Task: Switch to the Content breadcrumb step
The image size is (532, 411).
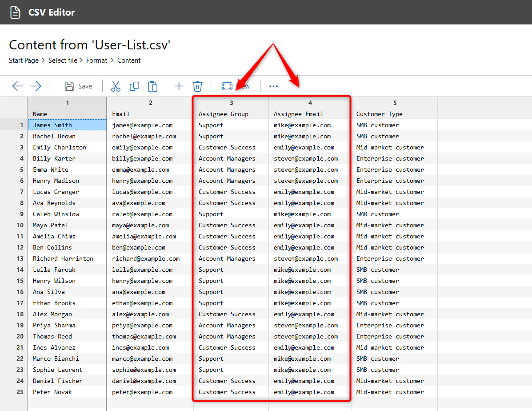Action: tap(128, 60)
